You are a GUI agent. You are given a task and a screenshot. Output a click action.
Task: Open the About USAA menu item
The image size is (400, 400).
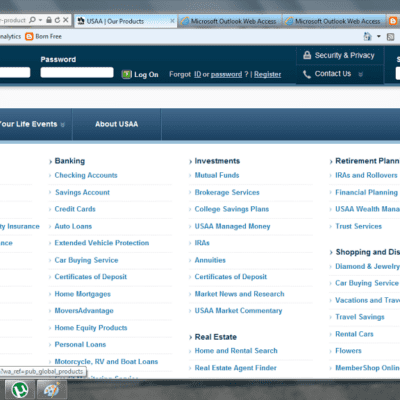(x=117, y=124)
